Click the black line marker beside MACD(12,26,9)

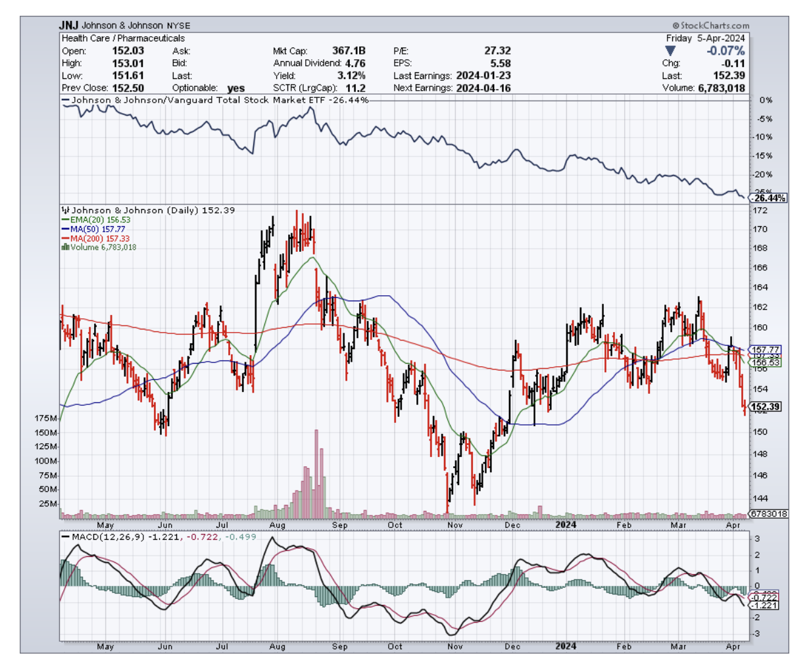pyautogui.click(x=65, y=537)
